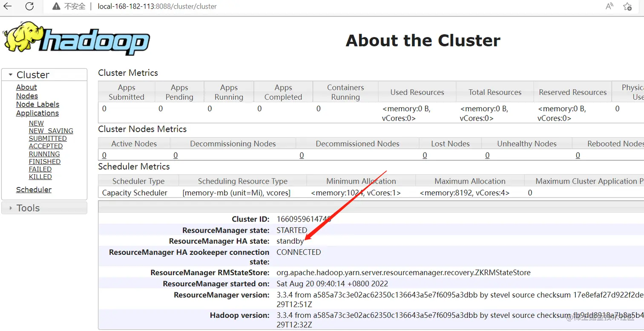644x331 pixels.
Task: Collapse the Cluster sidebar section
Action: (44, 75)
